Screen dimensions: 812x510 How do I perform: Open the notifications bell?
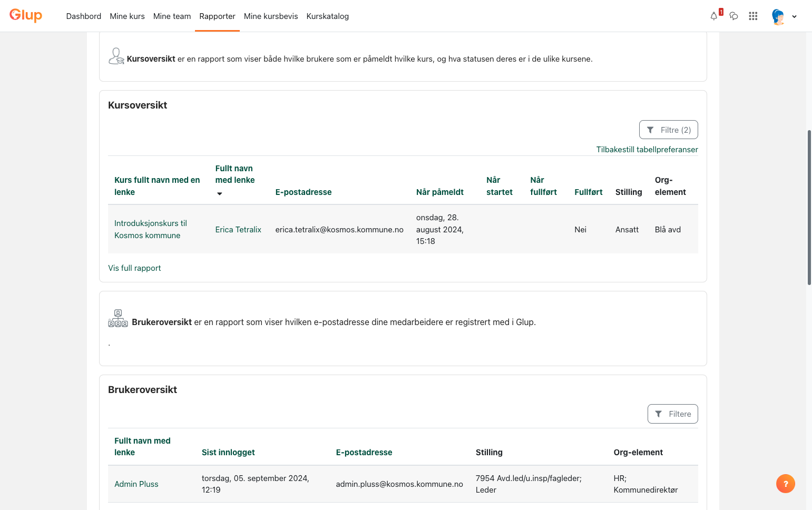tap(714, 16)
